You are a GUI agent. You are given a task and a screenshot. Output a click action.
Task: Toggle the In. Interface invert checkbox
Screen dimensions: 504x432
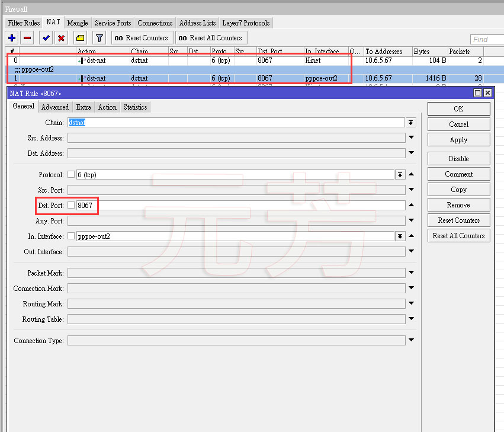71,236
